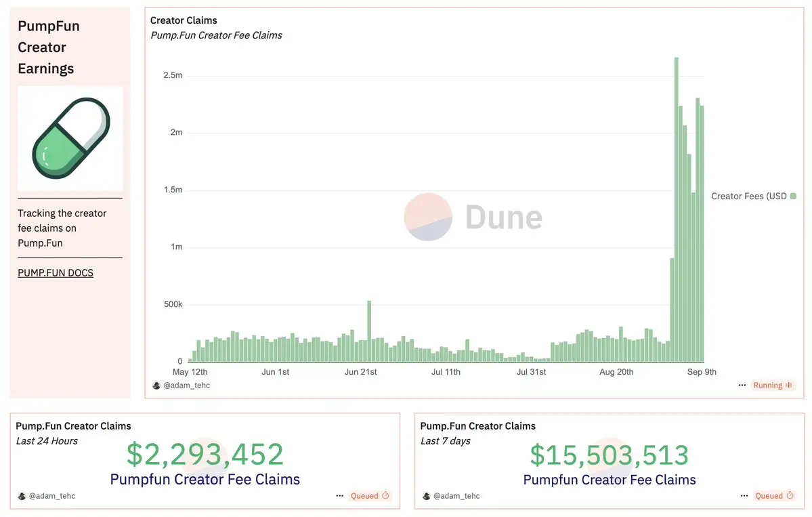The width and height of the screenshot is (812, 517).
Task: Open options menu on Last 7 days card
Action: pos(744,496)
